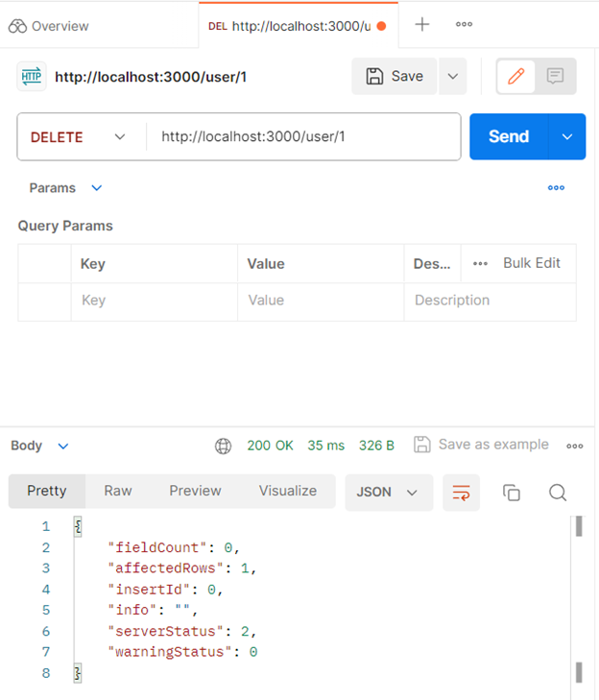Open request options ellipsis beside Params
The width and height of the screenshot is (599, 700).
556,188
